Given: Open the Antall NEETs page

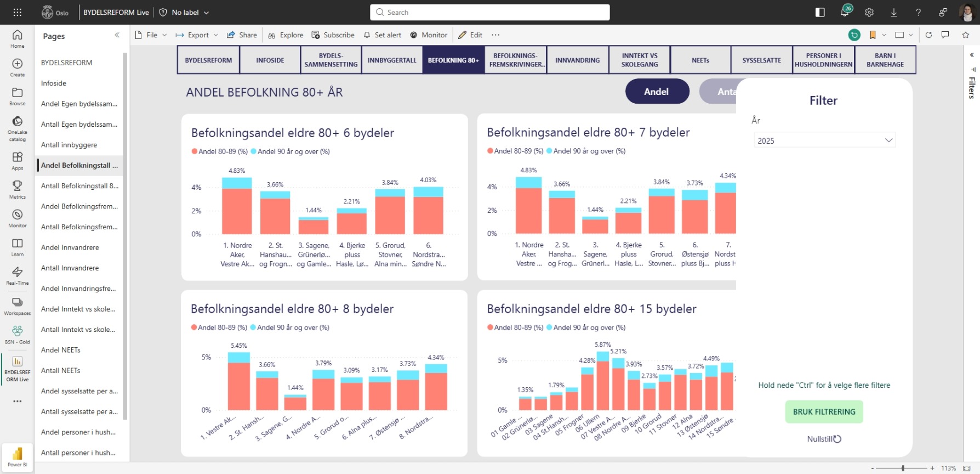Looking at the screenshot, I should 80,370.
